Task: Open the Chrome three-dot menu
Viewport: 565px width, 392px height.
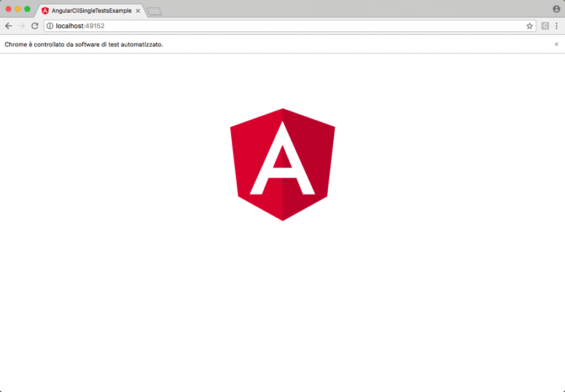Action: [x=557, y=25]
